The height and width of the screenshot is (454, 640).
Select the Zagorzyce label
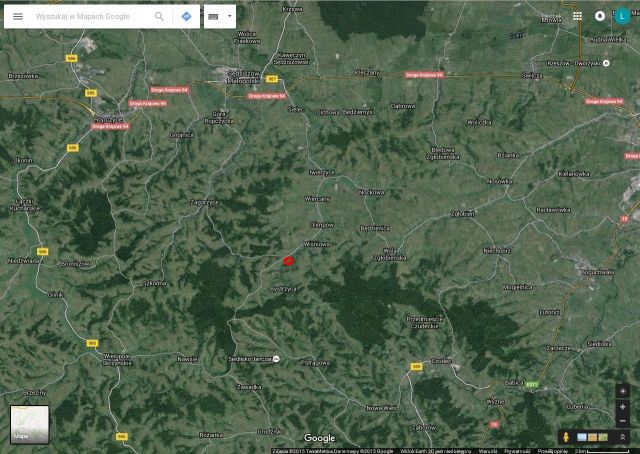(205, 202)
